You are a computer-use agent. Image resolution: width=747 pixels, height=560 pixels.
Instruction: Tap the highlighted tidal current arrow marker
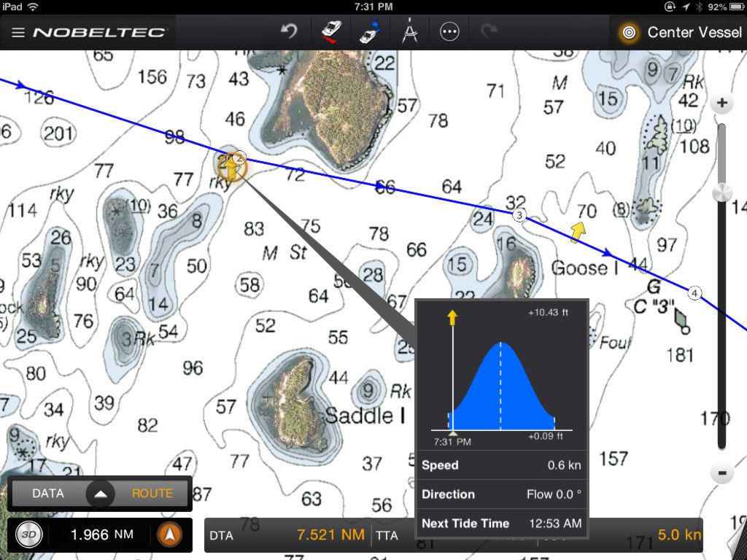tap(231, 167)
